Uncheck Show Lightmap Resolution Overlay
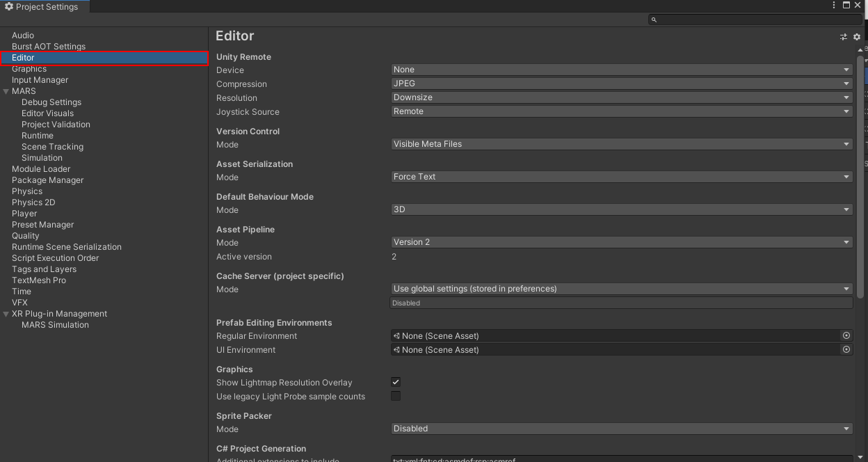 (x=396, y=382)
